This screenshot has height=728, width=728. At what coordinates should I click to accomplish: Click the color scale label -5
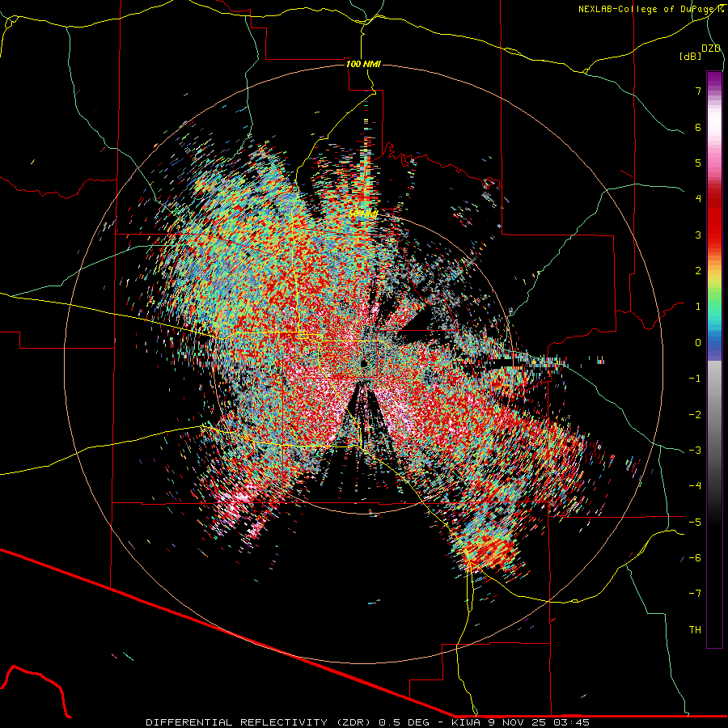(x=695, y=523)
